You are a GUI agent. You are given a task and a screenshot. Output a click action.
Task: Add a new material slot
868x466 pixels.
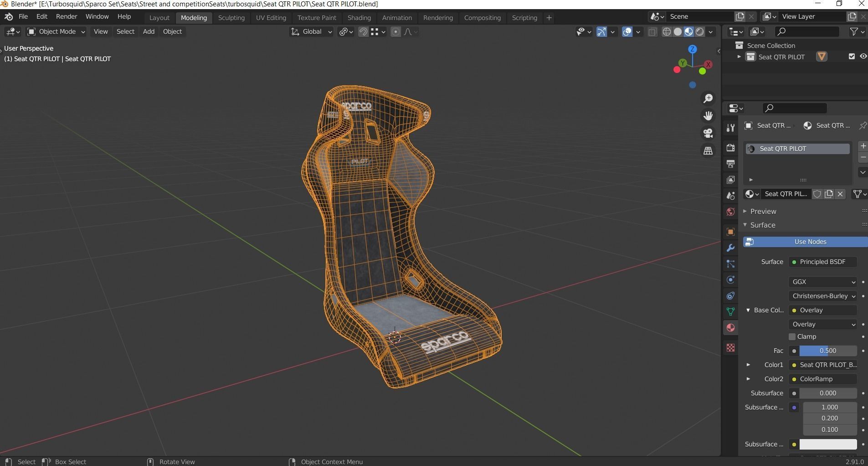coord(863,146)
